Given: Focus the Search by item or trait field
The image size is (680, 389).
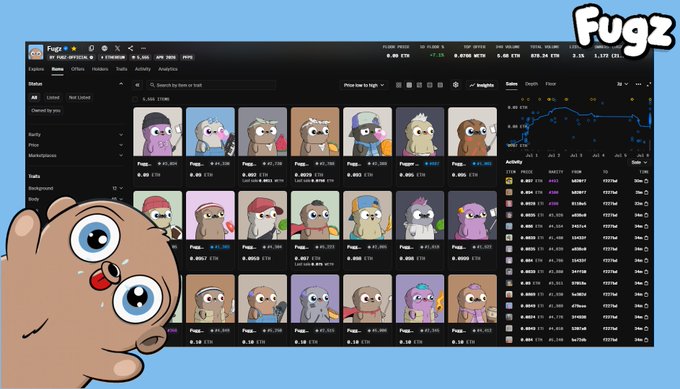Looking at the screenshot, I should pos(211,85).
